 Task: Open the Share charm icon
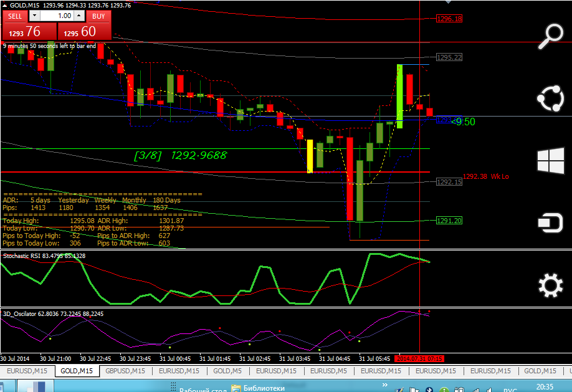coord(550,98)
